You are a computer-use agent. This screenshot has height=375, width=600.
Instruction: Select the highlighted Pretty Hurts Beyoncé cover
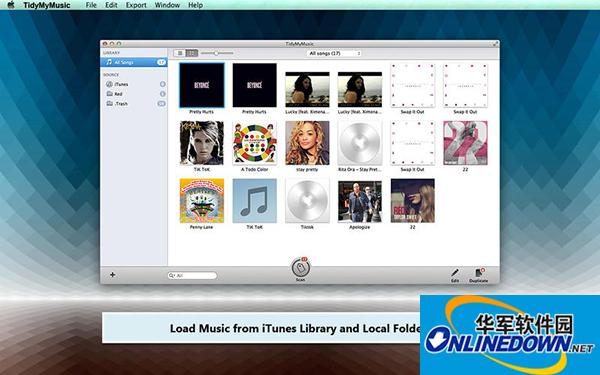click(202, 85)
